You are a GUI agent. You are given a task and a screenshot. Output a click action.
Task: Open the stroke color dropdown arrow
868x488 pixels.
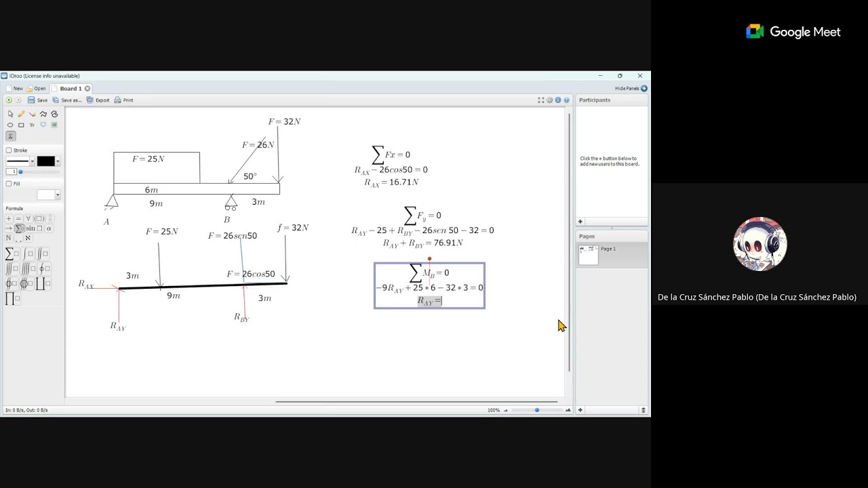point(58,161)
